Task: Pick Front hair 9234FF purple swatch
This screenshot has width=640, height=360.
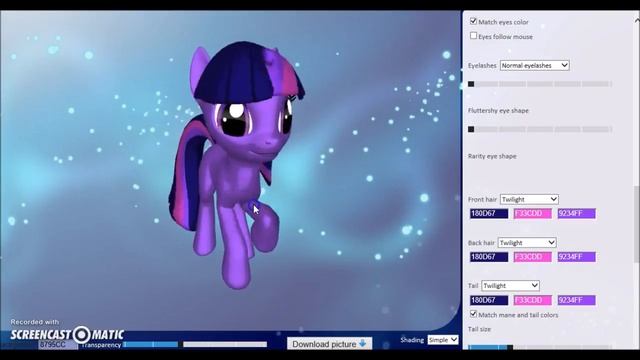Action: pyautogui.click(x=577, y=213)
